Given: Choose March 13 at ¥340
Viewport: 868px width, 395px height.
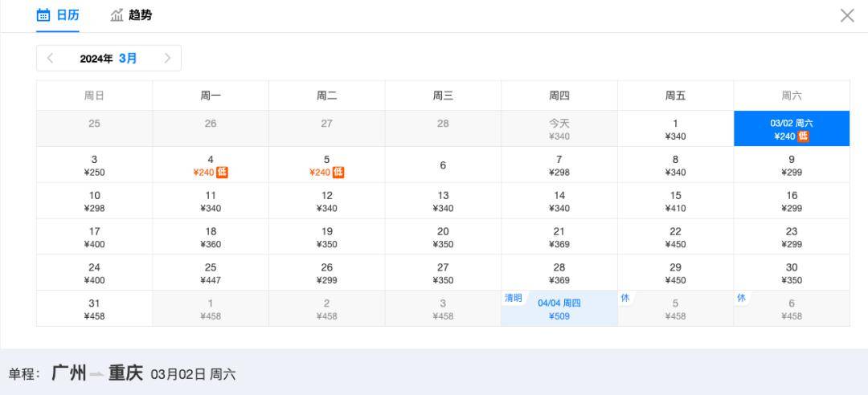Looking at the screenshot, I should click(x=443, y=201).
